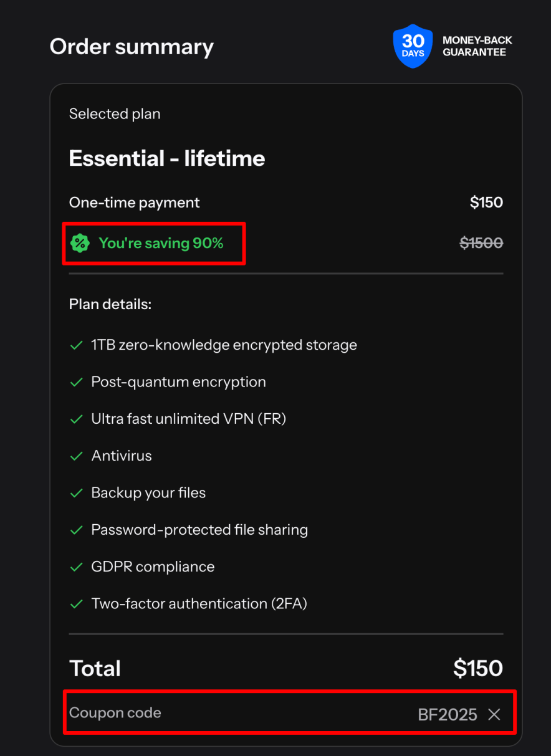The width and height of the screenshot is (551, 756).
Task: Remove the BF2025 coupon with the X
Action: tap(494, 714)
